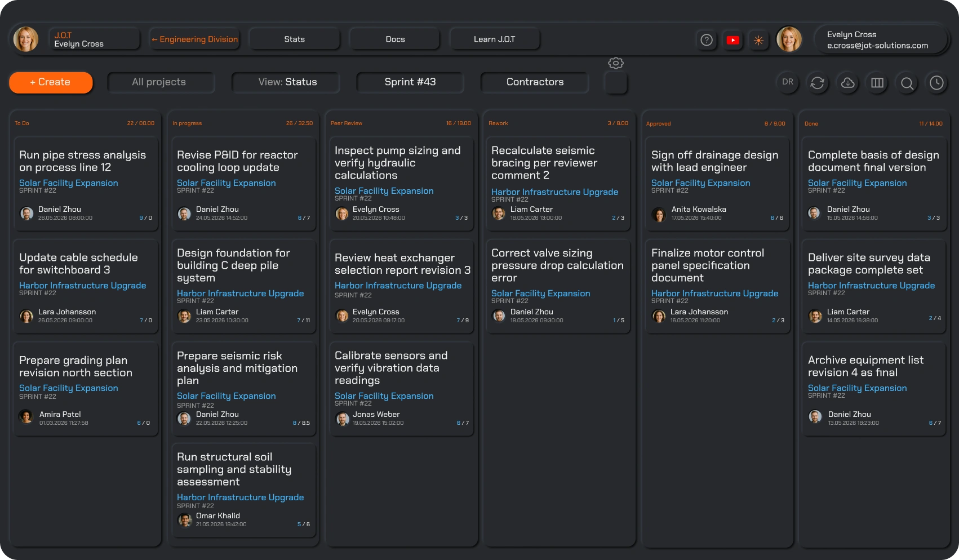The image size is (959, 560).
Task: Open Harbor Infrastructure Upgrade link on soil sampling card
Action: click(241, 497)
